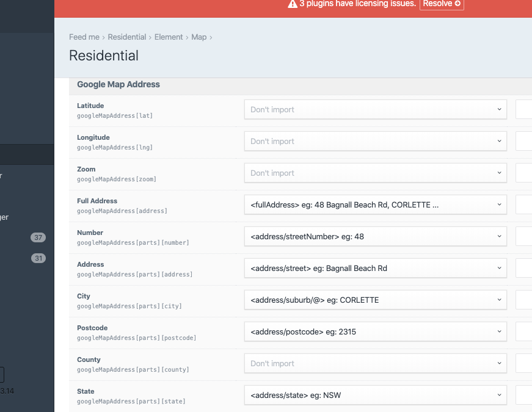Viewport: 532px width, 412px height.
Task: Open the Postcode mapping dropdown
Action: point(375,331)
